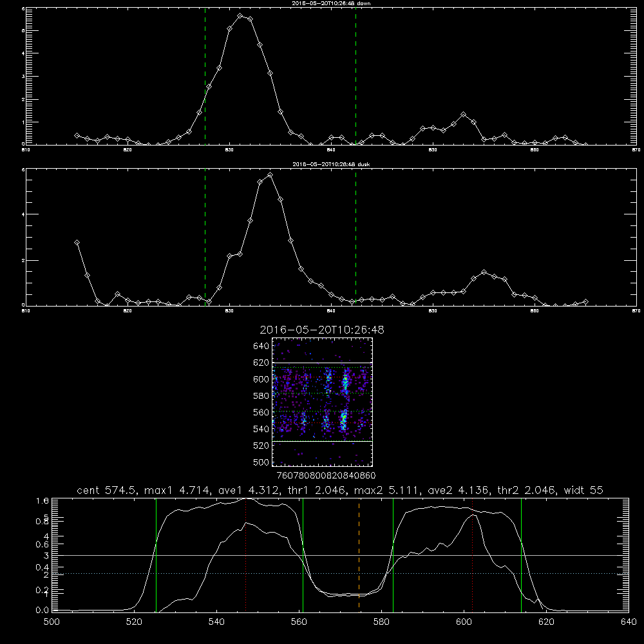644x644 pixels.
Task: Click the bottom plot x-axis label 520
Action: 134,622
